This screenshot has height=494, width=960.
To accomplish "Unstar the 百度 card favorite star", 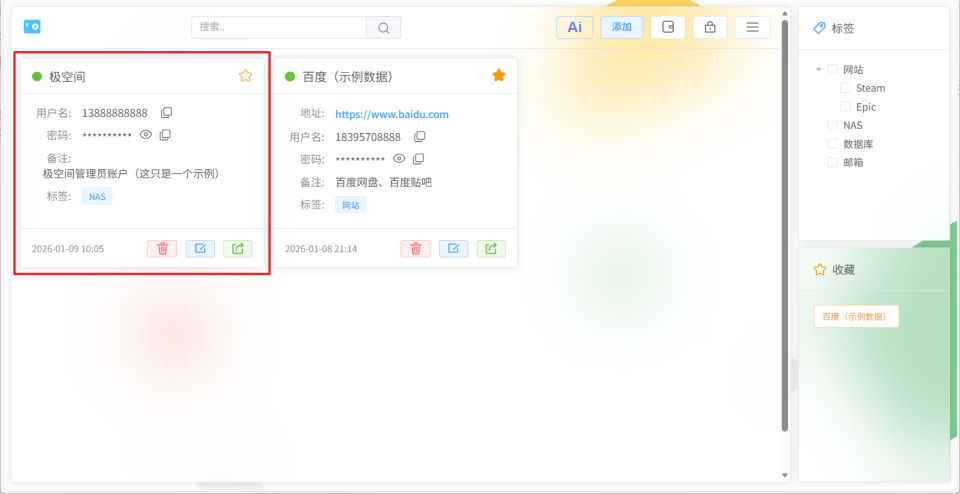I will click(499, 76).
